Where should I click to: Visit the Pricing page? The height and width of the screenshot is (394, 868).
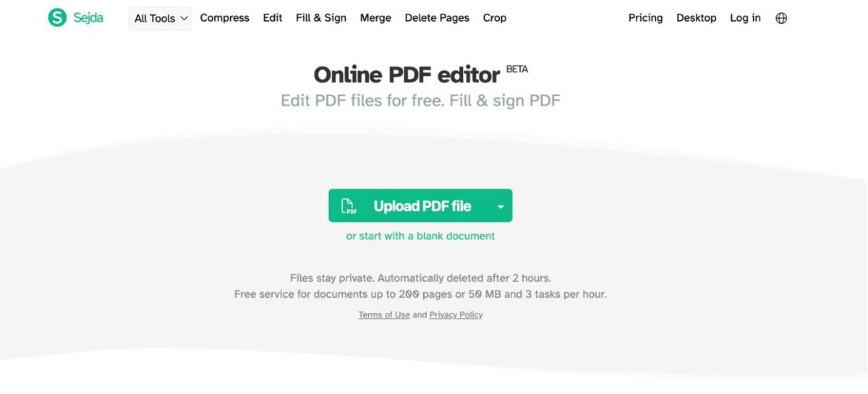coord(645,18)
